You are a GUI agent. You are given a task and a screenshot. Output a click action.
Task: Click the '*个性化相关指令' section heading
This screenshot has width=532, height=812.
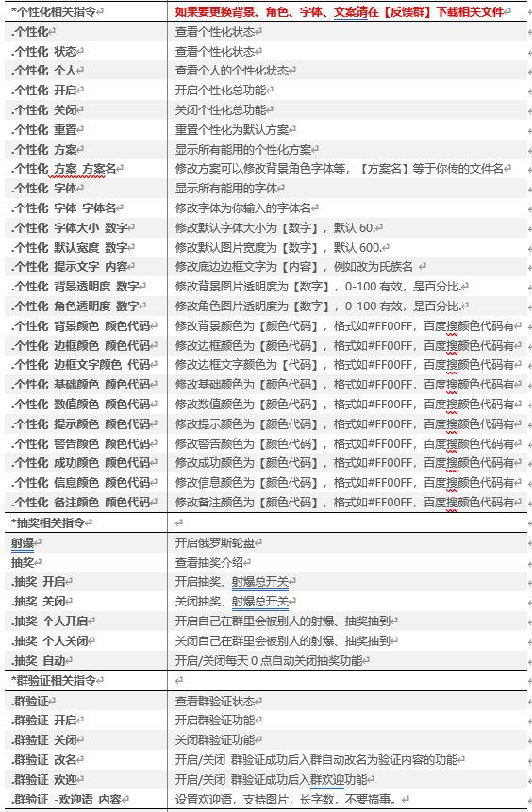54,12
